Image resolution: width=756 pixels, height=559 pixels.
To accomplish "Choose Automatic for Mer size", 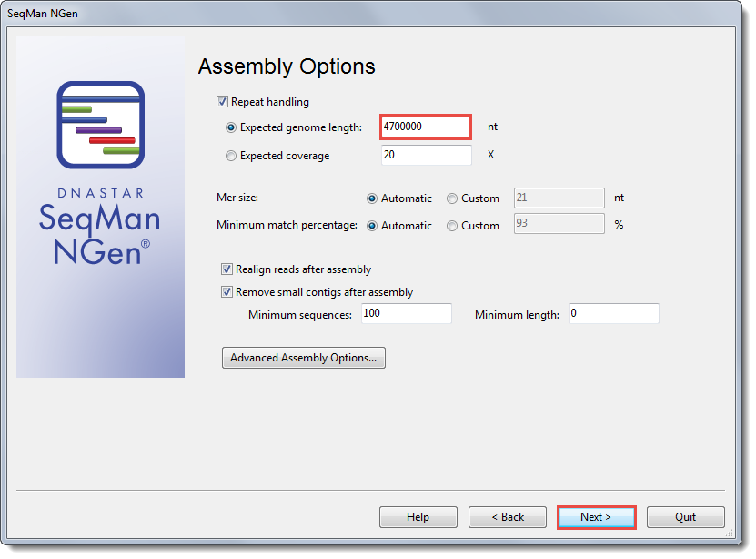I will point(372,198).
